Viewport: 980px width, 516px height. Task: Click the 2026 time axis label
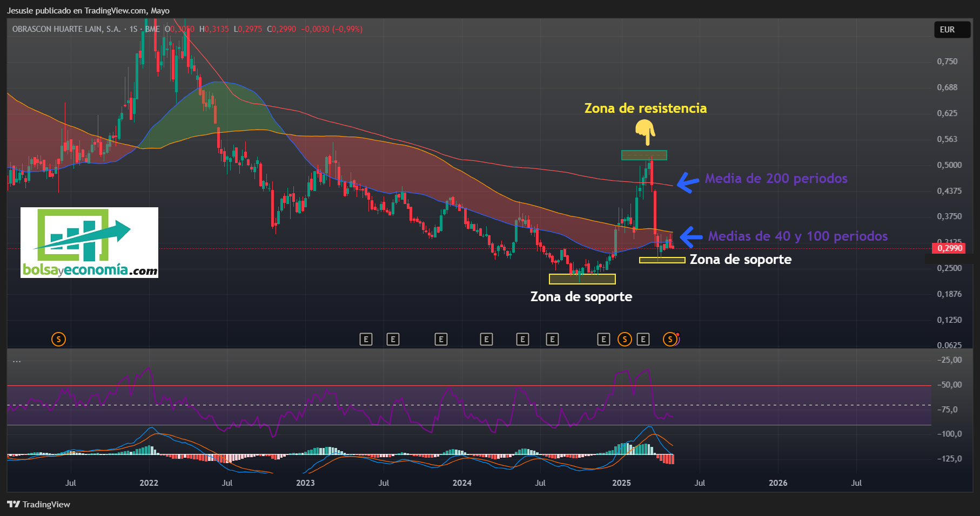[778, 483]
